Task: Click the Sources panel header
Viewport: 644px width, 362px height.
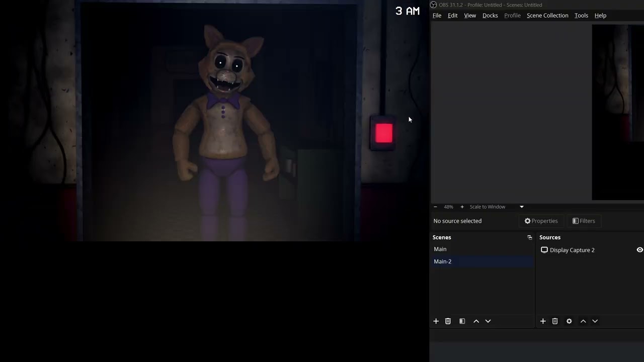Action: (x=550, y=237)
